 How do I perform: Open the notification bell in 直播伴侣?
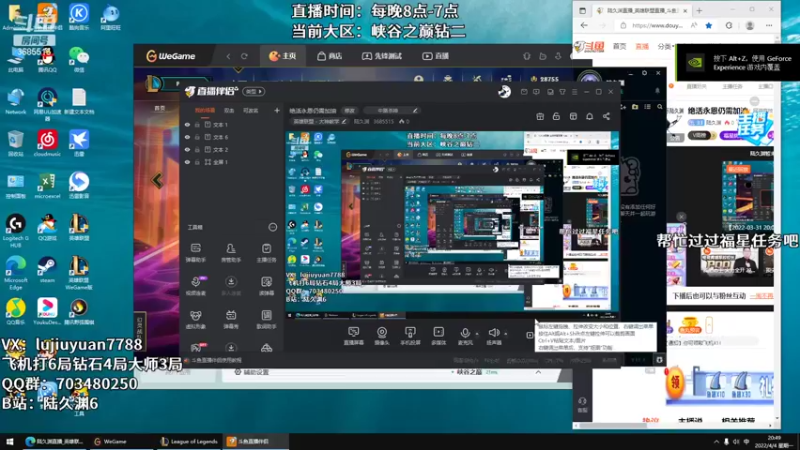coord(589,116)
